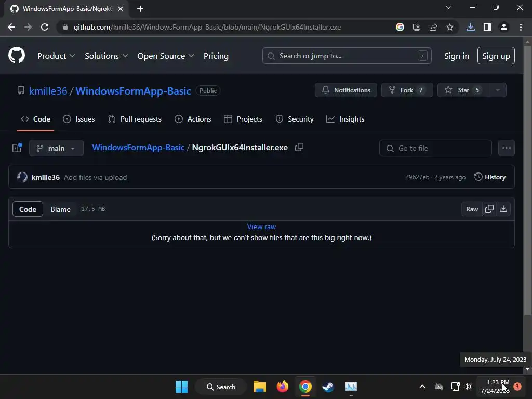This screenshot has width=532, height=399.
Task: Open the GitHub home logo
Action: [16, 56]
